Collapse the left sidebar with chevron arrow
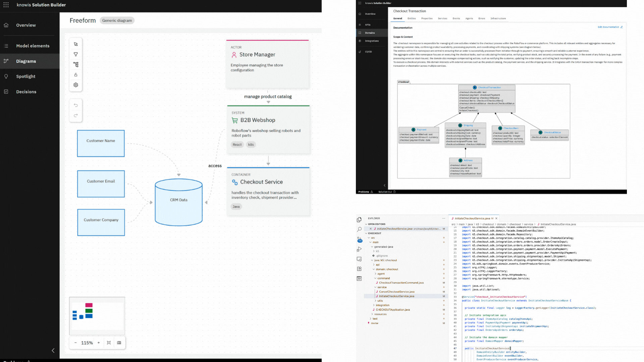The width and height of the screenshot is (644, 362). click(53, 351)
